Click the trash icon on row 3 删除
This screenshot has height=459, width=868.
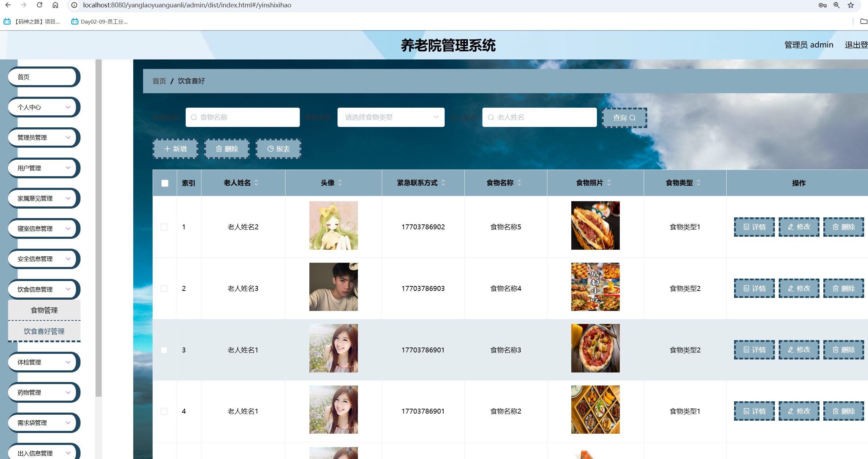point(836,350)
